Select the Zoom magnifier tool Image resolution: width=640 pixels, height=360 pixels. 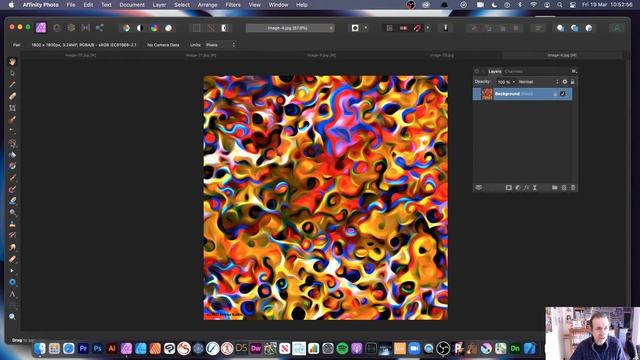[x=12, y=317]
